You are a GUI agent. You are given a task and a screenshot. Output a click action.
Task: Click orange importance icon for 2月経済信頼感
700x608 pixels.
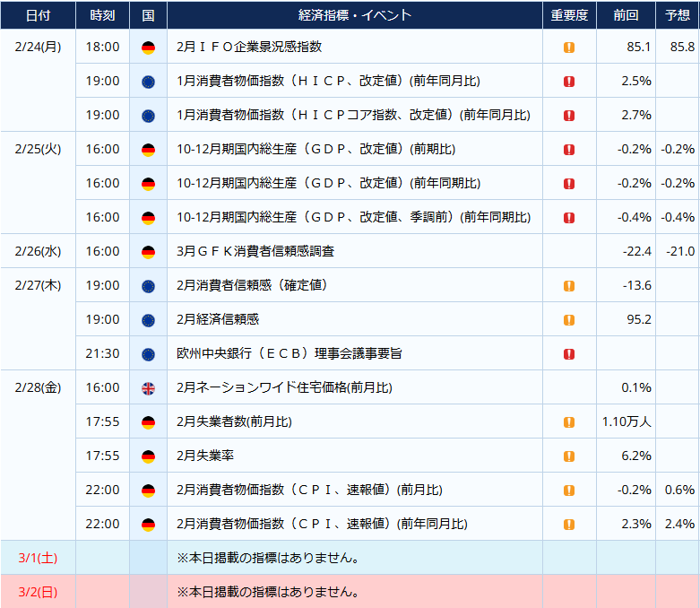coord(569,320)
